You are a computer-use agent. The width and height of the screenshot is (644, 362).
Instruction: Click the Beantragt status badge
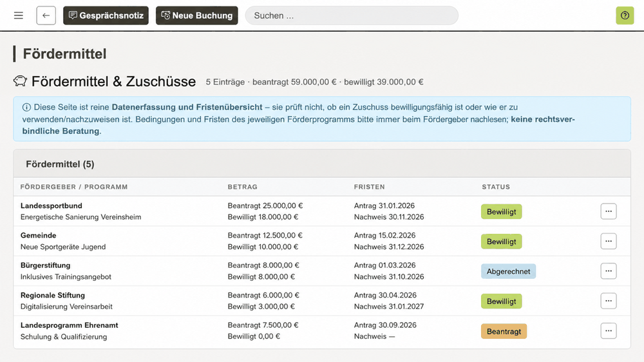[x=504, y=331]
